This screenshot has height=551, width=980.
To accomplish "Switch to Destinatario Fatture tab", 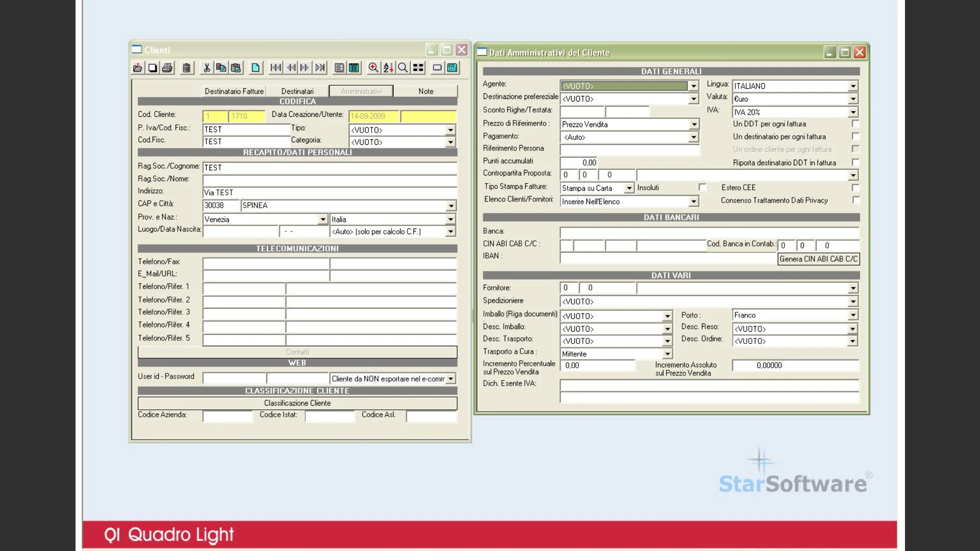I will [234, 91].
